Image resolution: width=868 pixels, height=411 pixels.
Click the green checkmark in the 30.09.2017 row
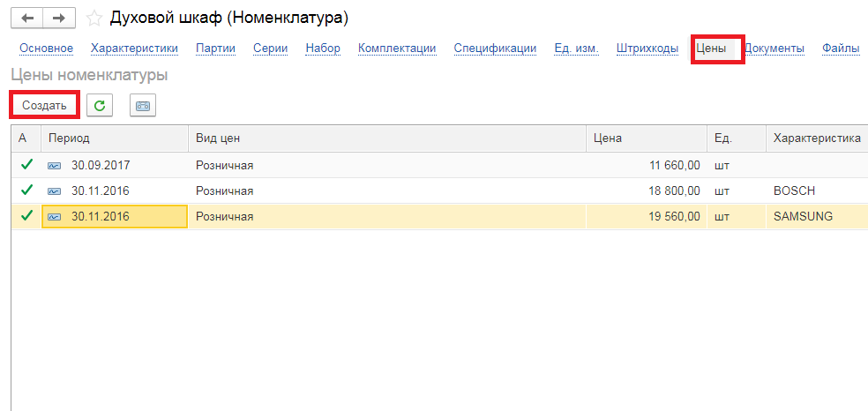tap(26, 165)
